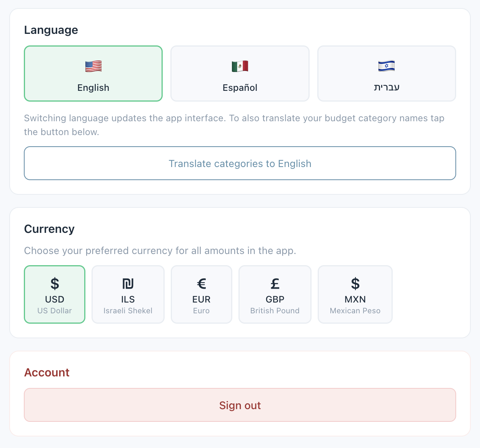Viewport: 480px width, 448px height.
Task: Click the pound sterling symbol icon
Action: (x=275, y=284)
